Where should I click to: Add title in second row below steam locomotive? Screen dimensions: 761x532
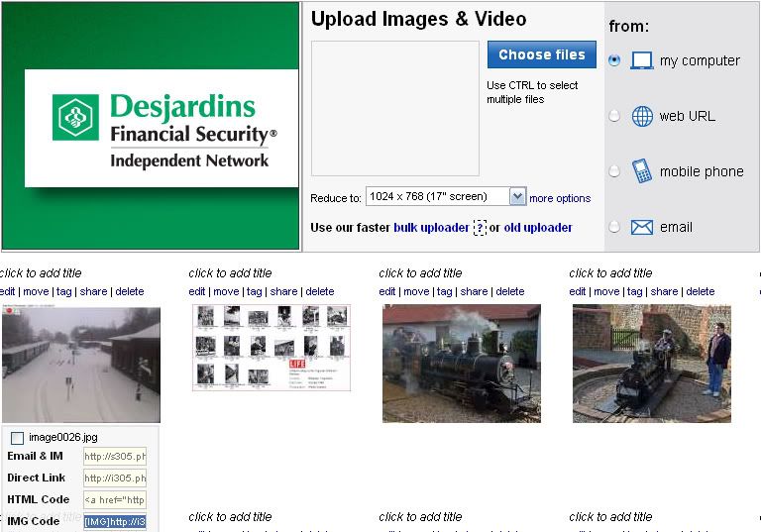[420, 516]
